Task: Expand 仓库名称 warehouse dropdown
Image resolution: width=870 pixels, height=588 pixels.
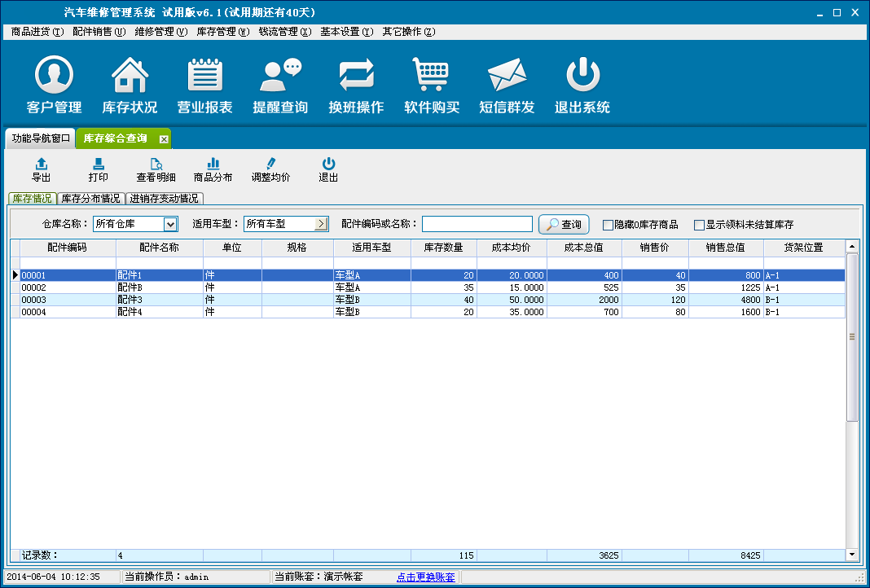Action: 170,224
